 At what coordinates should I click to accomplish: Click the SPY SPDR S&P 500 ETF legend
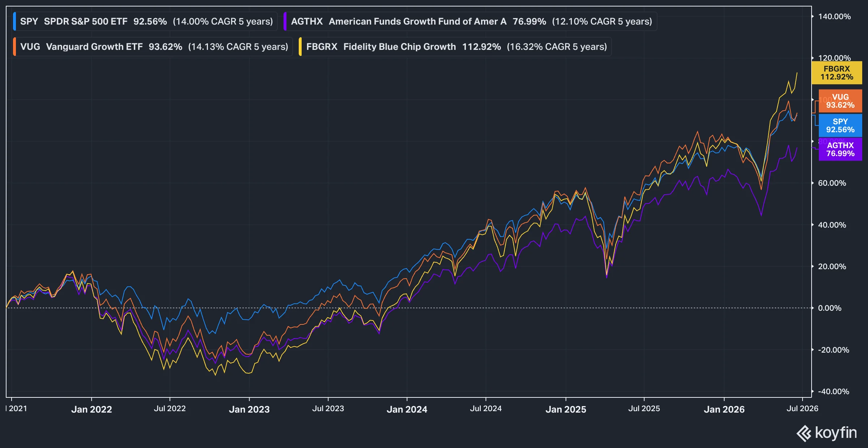tap(145, 21)
